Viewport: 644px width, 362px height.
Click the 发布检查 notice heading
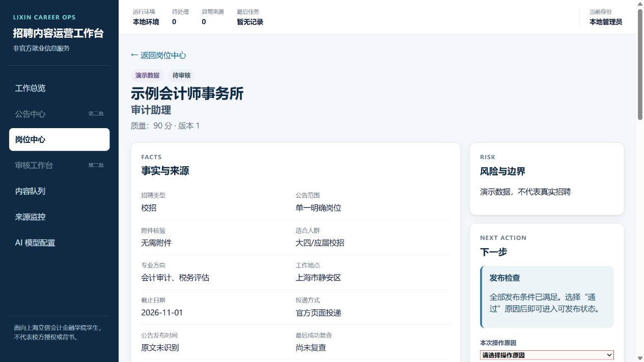pos(505,278)
